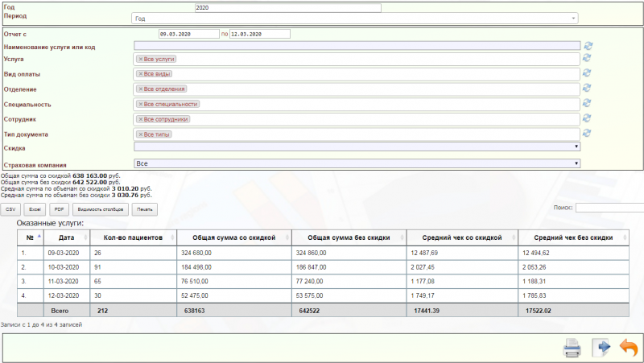Refresh the Отделение filter
Image resolution: width=644 pixels, height=363 pixels.
tap(588, 89)
